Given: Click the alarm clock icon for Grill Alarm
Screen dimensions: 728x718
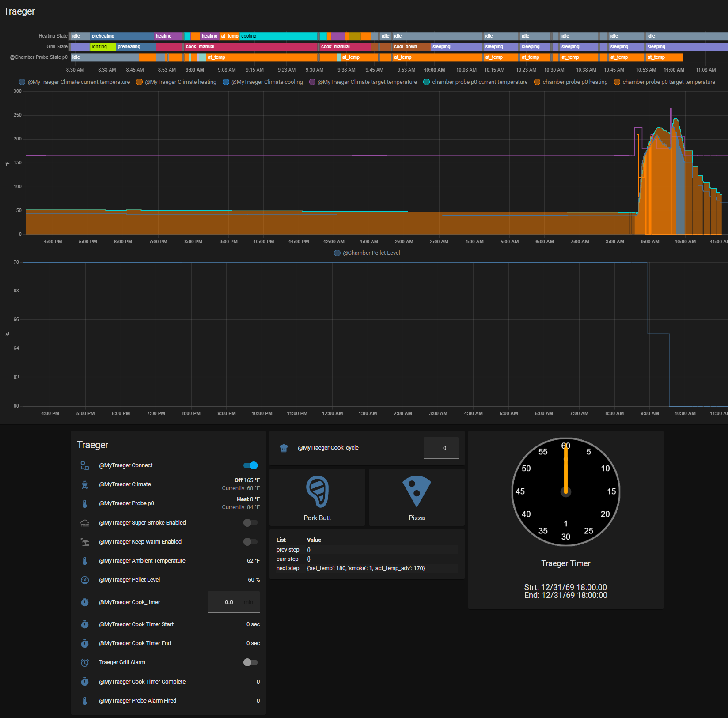Looking at the screenshot, I should pos(85,662).
